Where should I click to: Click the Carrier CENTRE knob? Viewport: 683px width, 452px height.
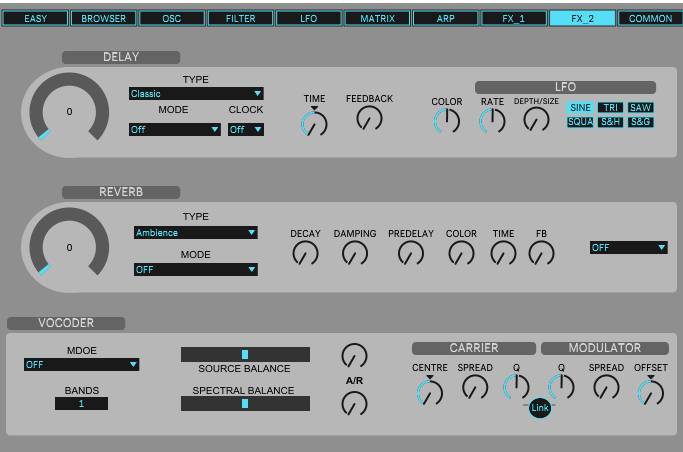click(x=430, y=393)
